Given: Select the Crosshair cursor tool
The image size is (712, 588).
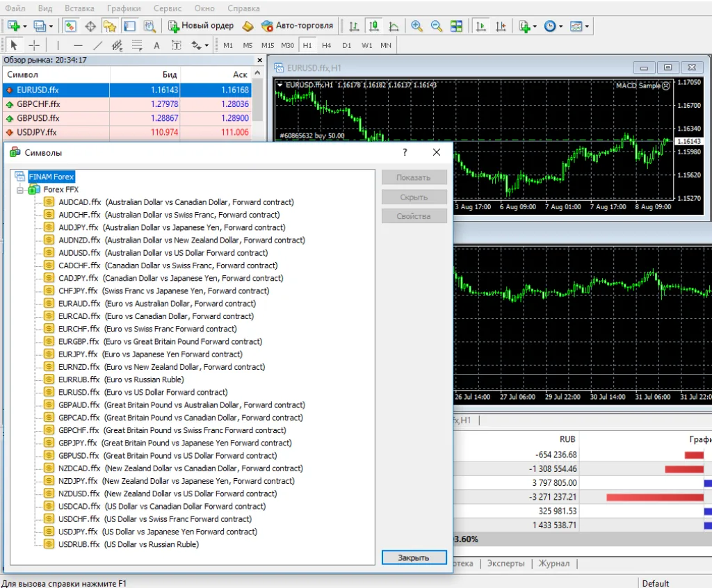Looking at the screenshot, I should 34,45.
